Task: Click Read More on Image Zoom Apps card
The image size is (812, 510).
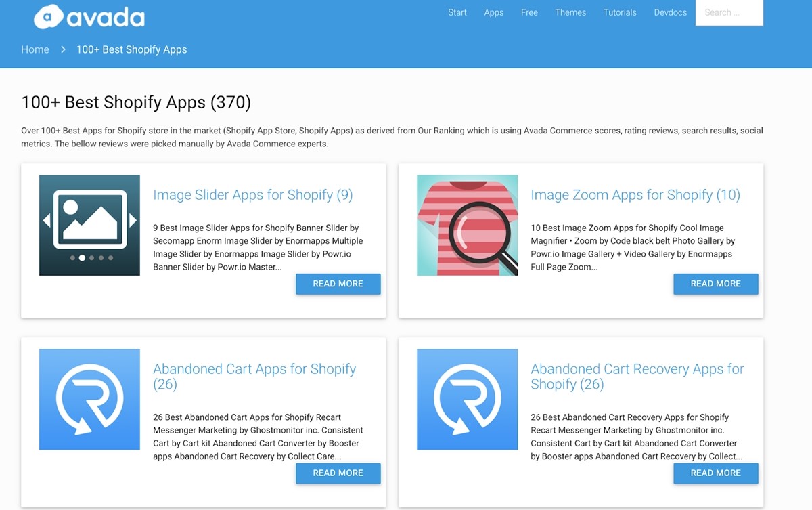Action: [x=716, y=284]
